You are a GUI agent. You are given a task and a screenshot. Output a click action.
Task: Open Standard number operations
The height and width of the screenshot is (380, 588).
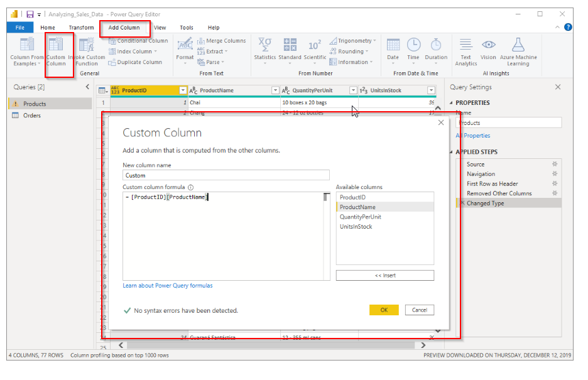tap(290, 51)
